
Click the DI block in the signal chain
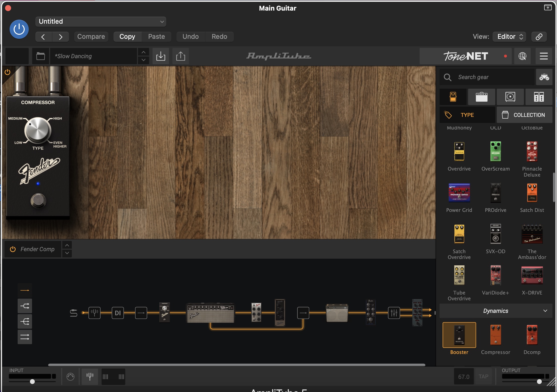[118, 313]
